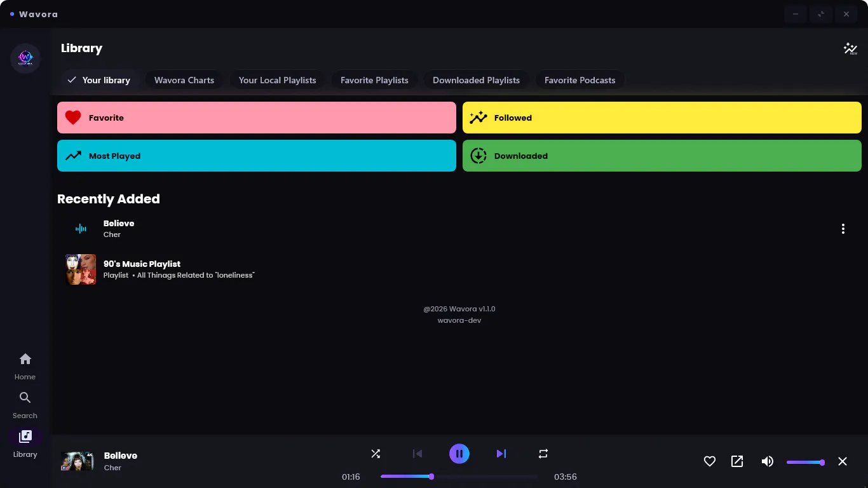Pause the current song
Screen dimensions: 868x488
(x=459, y=454)
